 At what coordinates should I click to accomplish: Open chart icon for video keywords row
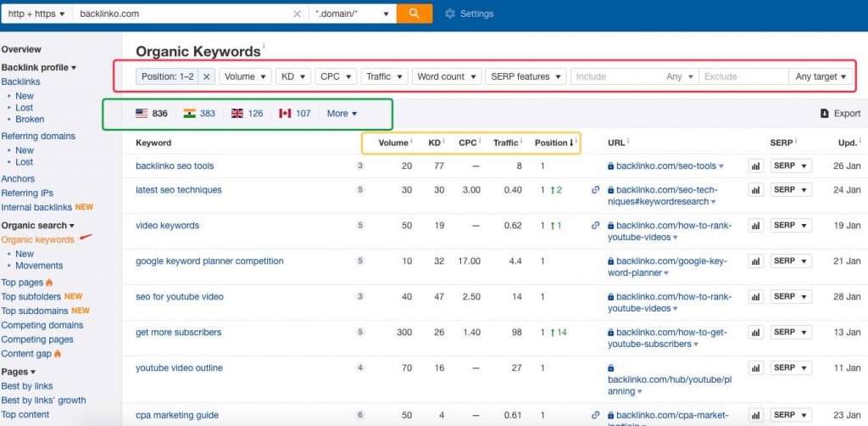pos(755,226)
